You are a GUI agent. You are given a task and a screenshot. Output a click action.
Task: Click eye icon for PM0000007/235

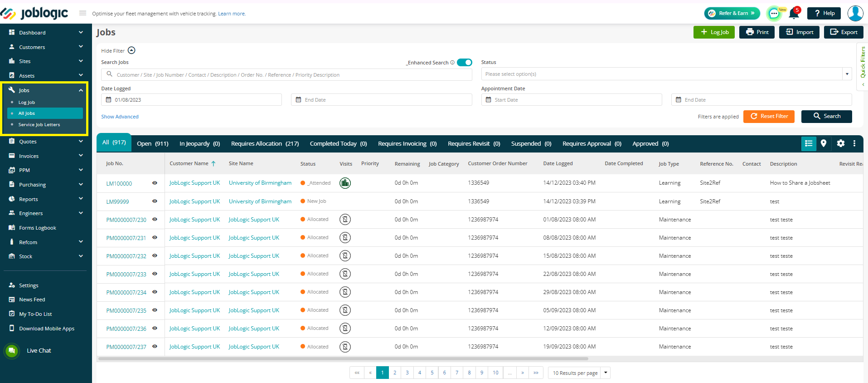click(x=155, y=310)
